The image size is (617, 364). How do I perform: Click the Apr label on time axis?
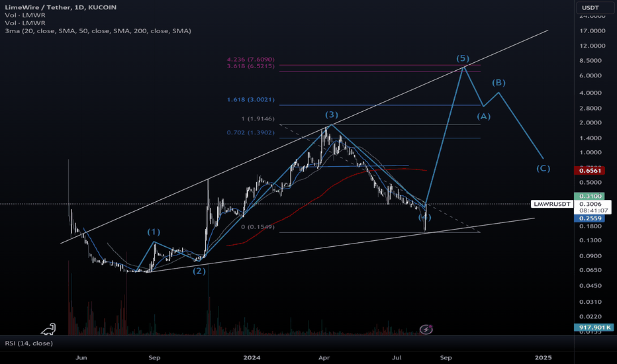tap(324, 357)
